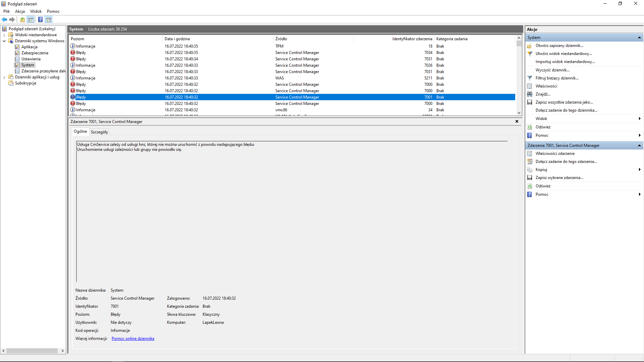This screenshot has width=644, height=362.
Task: Click the Właściwości zdarzenia icon
Action: pyautogui.click(x=530, y=154)
